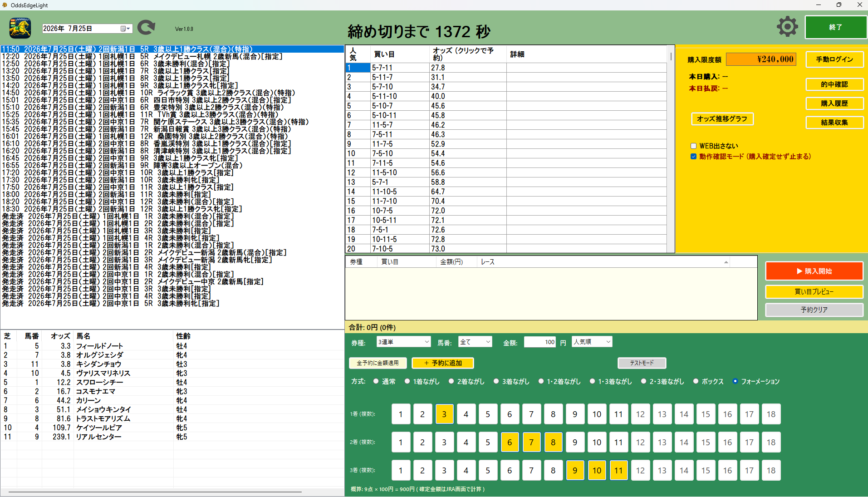868x497 pixels.
Task: Click the ＋予約に追加 button
Action: (443, 363)
